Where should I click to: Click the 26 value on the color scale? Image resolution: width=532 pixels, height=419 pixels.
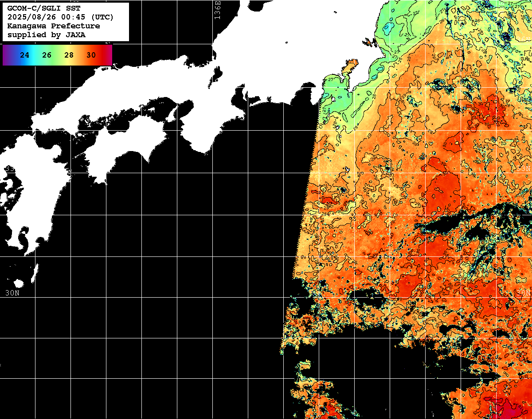coord(47,55)
